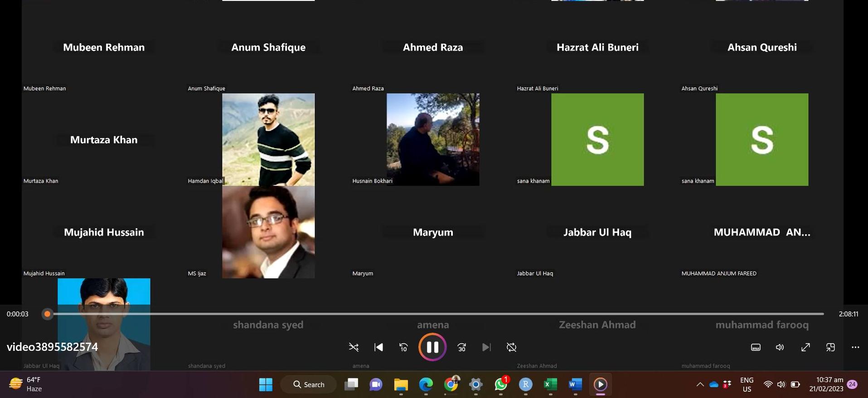868x398 pixels.
Task: Open Google Chrome from the taskbar
Action: (451, 384)
